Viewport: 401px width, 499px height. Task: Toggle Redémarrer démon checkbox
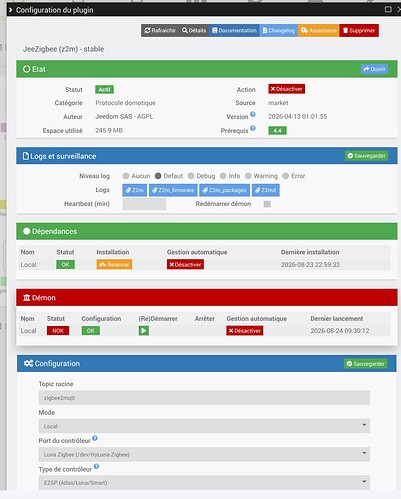(x=267, y=204)
